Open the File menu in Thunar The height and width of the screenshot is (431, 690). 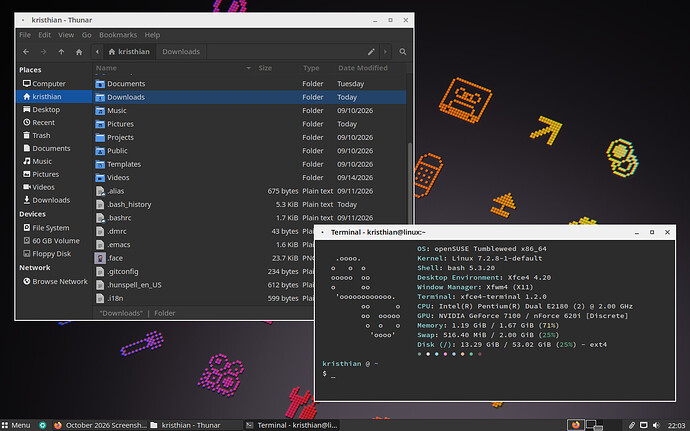(x=25, y=35)
